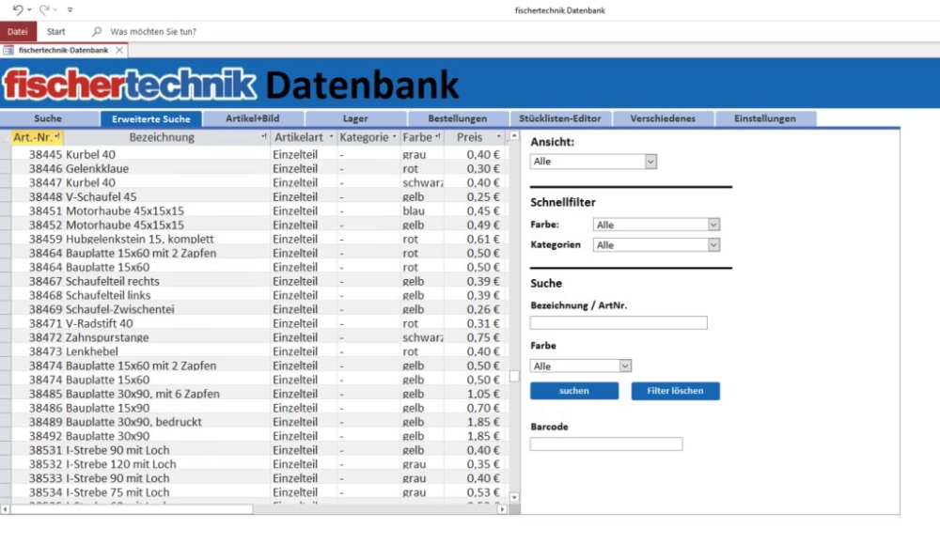Image resolution: width=940 pixels, height=560 pixels.
Task: Expand the Kategorien dropdown
Action: pyautogui.click(x=713, y=245)
